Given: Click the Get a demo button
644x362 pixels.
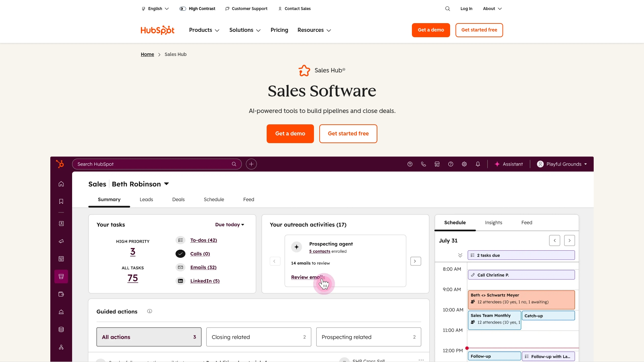Looking at the screenshot, I should [290, 133].
